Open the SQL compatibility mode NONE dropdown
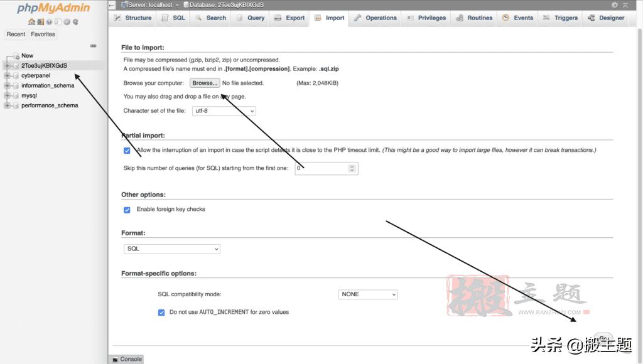The width and height of the screenshot is (643, 364). point(368,294)
